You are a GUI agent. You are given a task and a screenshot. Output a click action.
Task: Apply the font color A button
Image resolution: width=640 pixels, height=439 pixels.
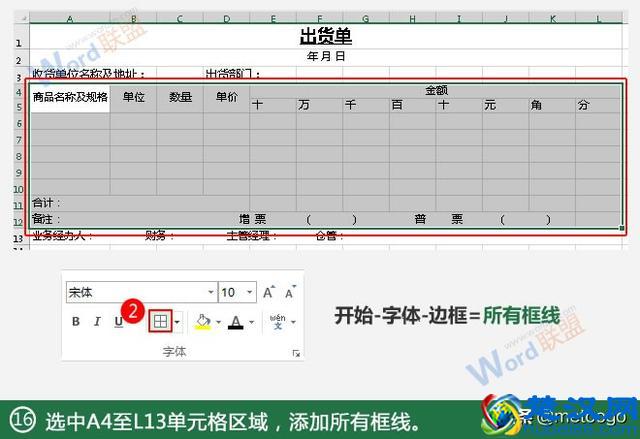coord(236,322)
